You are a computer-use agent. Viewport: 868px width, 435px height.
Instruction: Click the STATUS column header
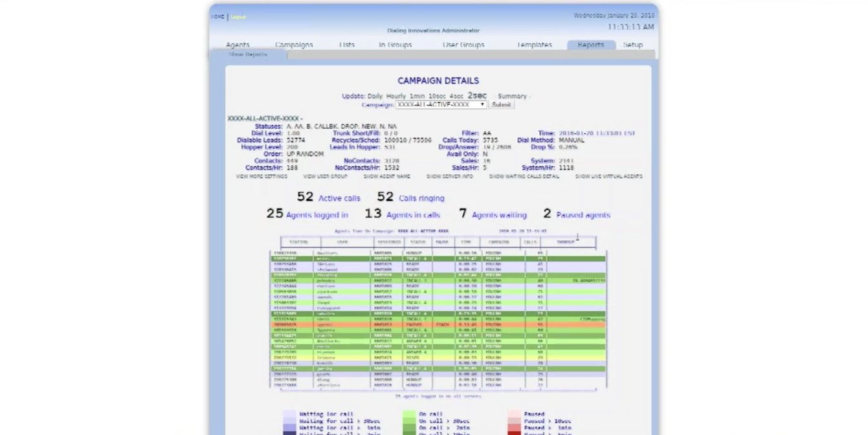click(x=417, y=242)
